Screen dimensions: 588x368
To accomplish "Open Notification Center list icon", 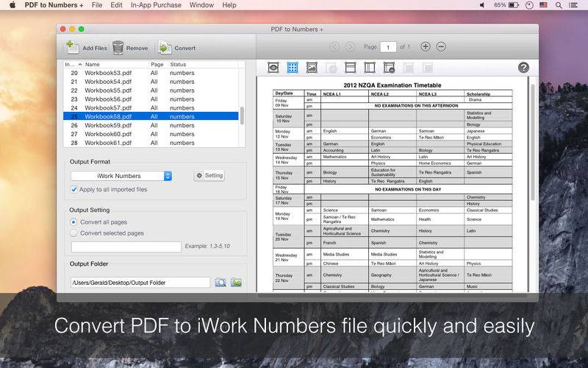I will point(573,5).
